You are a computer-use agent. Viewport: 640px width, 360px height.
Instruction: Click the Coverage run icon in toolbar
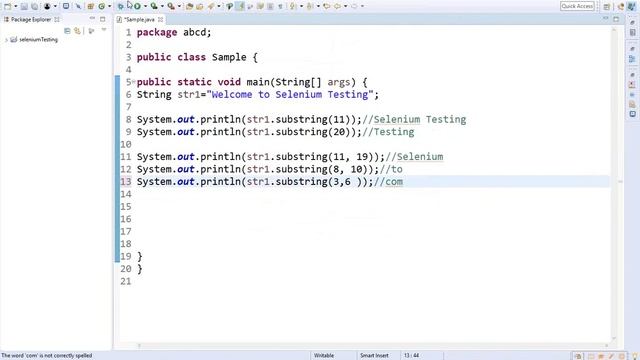pyautogui.click(x=154, y=6)
